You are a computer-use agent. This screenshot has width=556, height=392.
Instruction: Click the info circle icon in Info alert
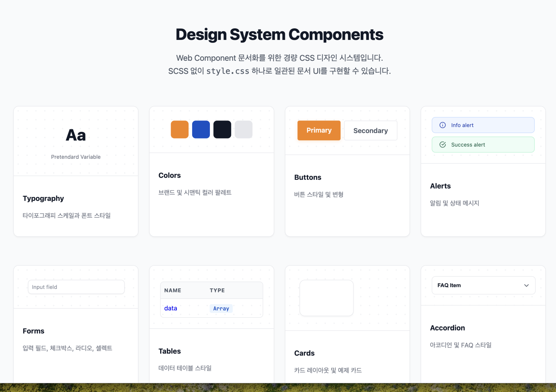pyautogui.click(x=442, y=125)
